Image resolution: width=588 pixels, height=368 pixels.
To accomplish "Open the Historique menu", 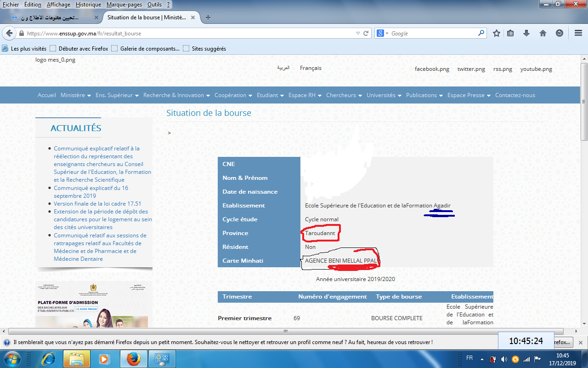I will click(88, 5).
